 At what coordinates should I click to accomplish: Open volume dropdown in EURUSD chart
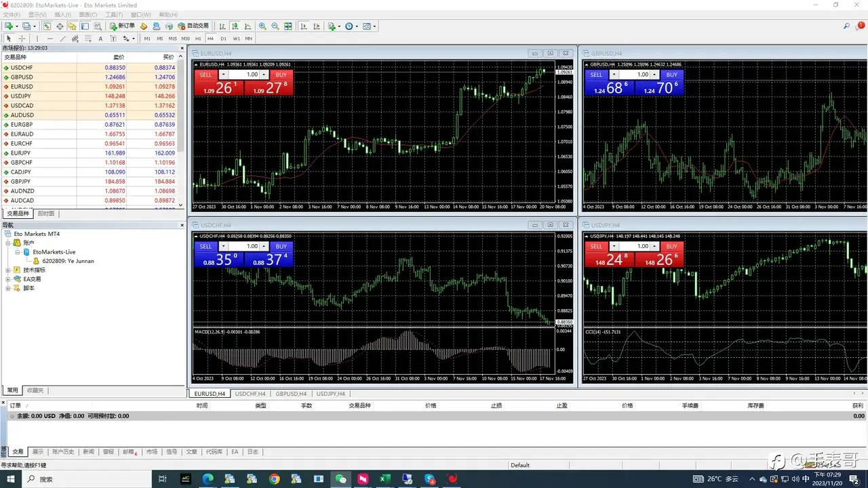click(x=223, y=75)
